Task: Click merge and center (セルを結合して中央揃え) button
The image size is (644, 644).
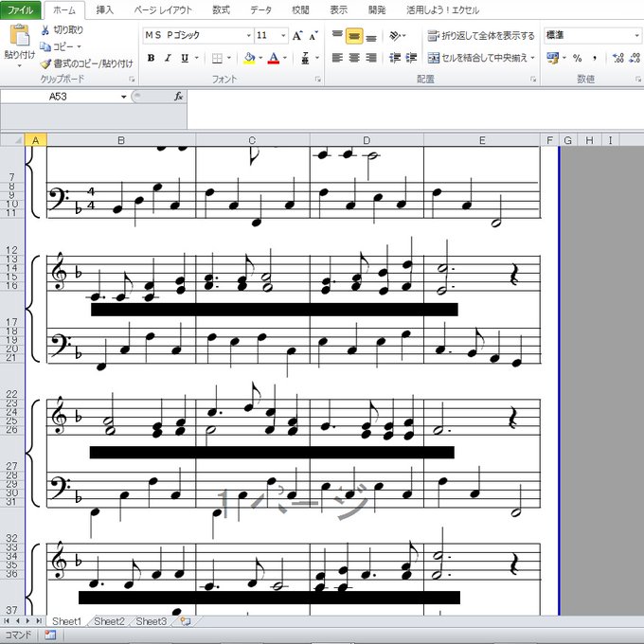Action: click(476, 58)
